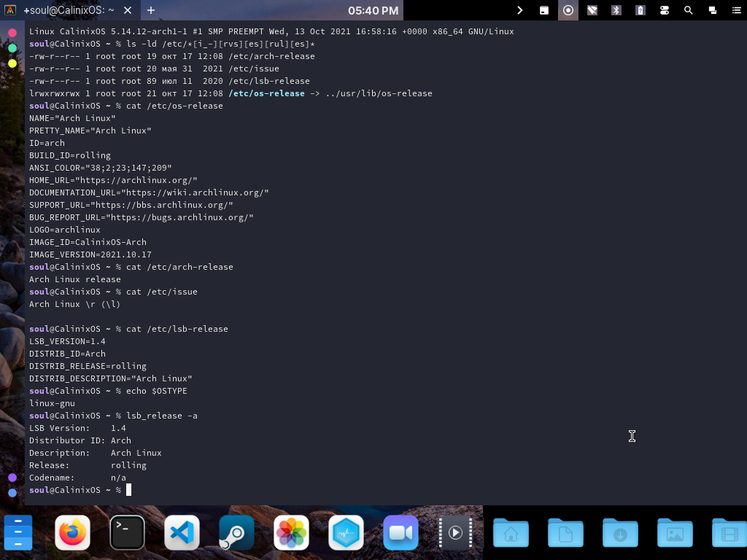Click the 'LOGO=archlinux' line

tap(65, 230)
